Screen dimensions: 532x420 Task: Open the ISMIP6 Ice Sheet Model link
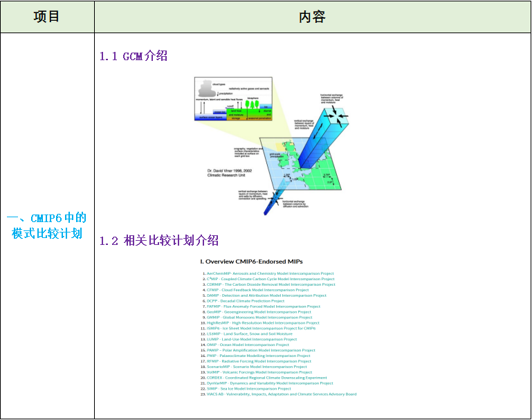(x=261, y=328)
